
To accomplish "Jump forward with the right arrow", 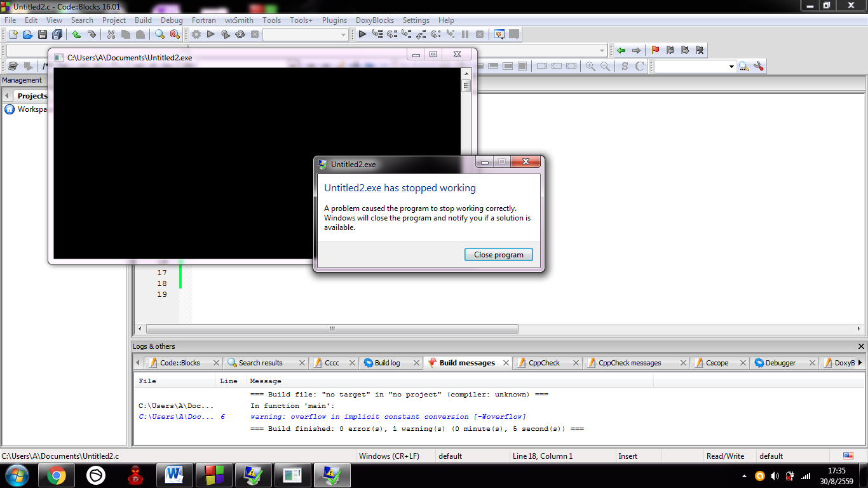I will tap(636, 50).
